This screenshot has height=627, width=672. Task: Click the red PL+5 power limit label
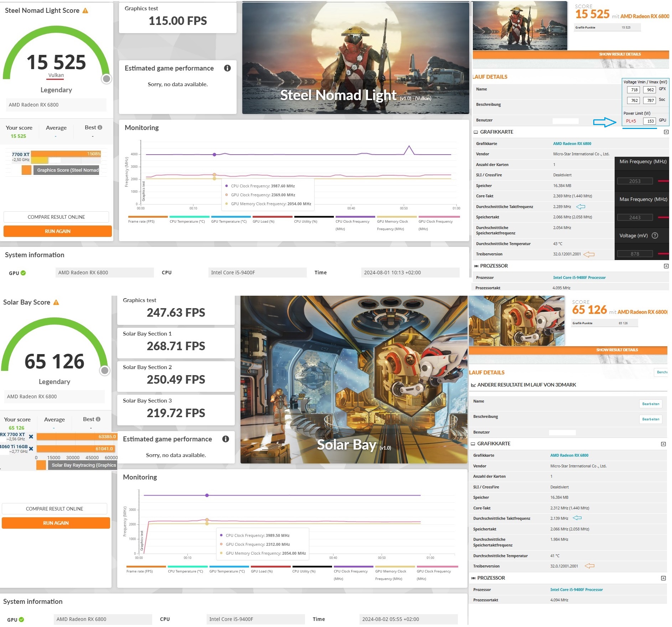tap(631, 121)
